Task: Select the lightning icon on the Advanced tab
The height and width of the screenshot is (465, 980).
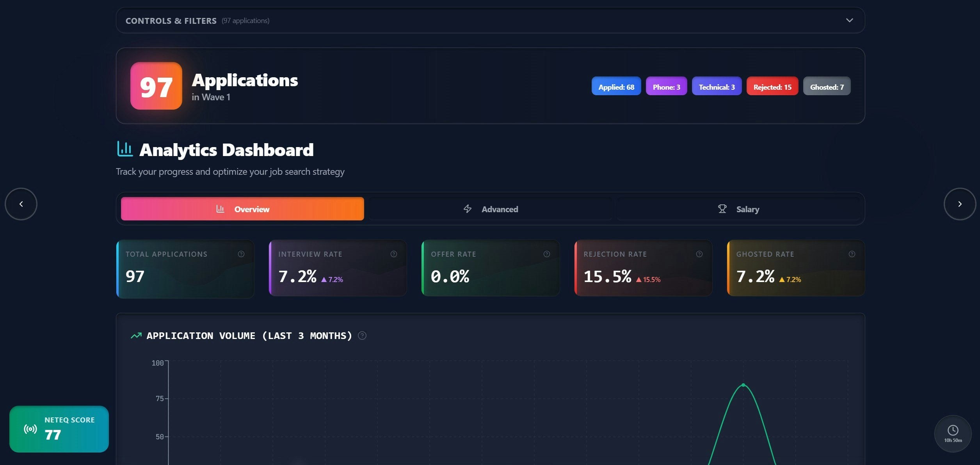Action: [x=467, y=209]
